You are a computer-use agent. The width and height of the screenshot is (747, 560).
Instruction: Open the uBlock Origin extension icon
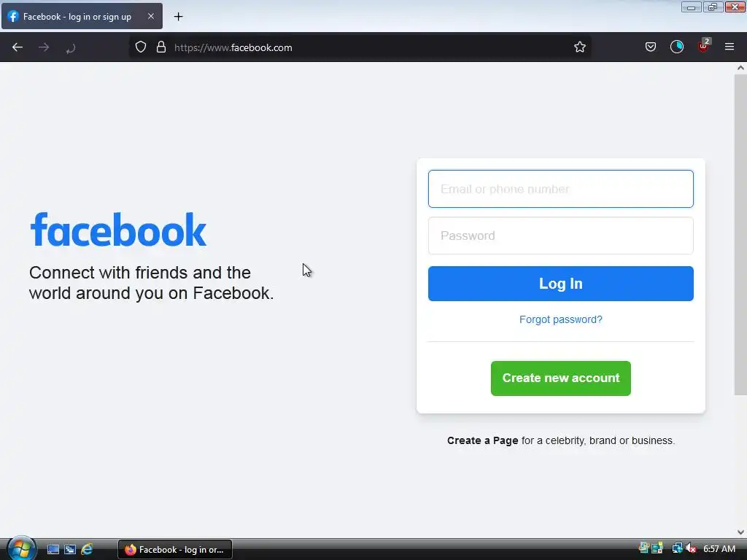[x=703, y=46]
